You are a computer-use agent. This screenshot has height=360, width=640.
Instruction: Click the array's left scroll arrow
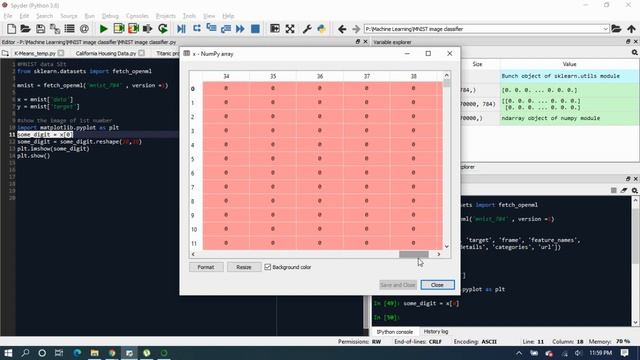tap(193, 254)
